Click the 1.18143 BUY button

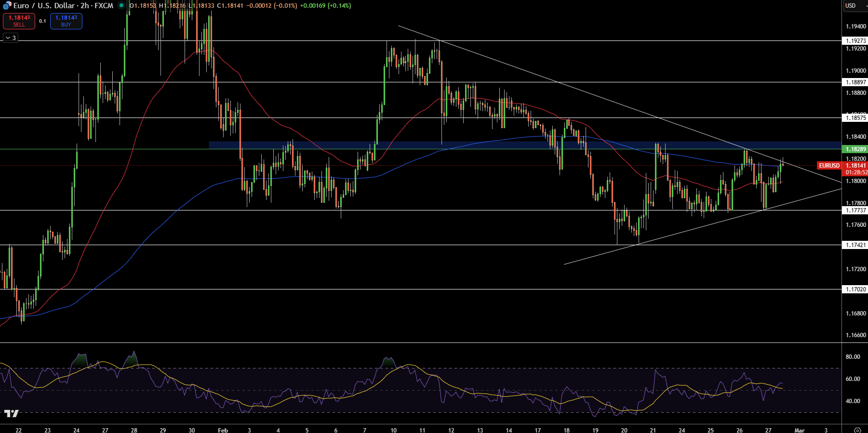[66, 21]
